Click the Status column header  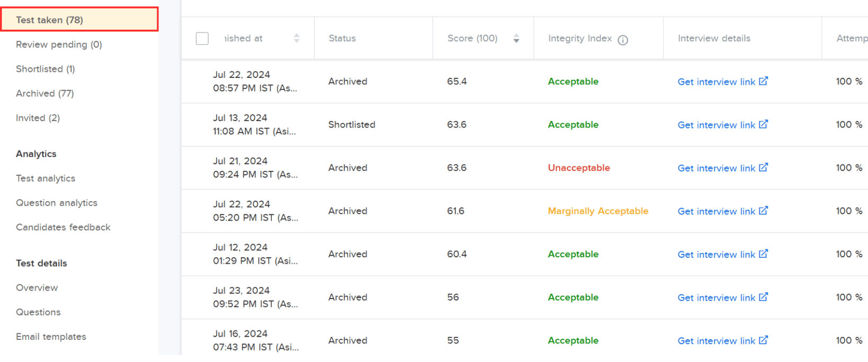point(342,39)
